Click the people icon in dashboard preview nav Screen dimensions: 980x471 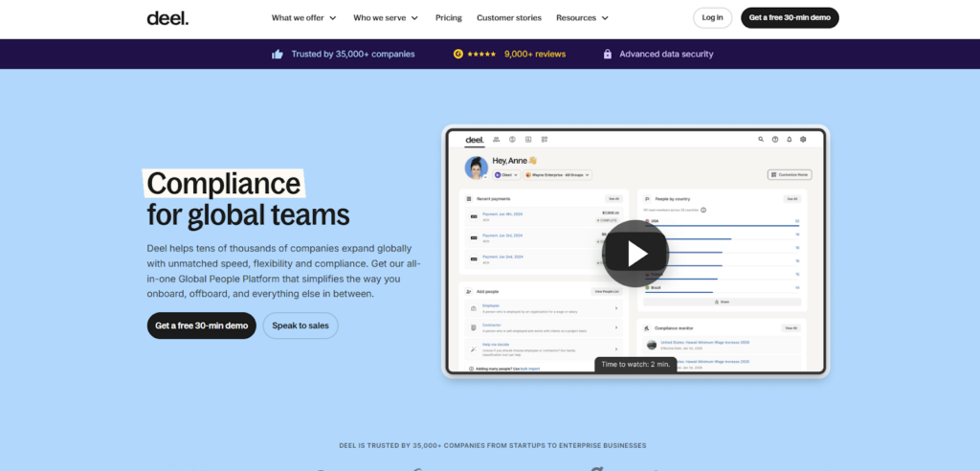(x=497, y=140)
